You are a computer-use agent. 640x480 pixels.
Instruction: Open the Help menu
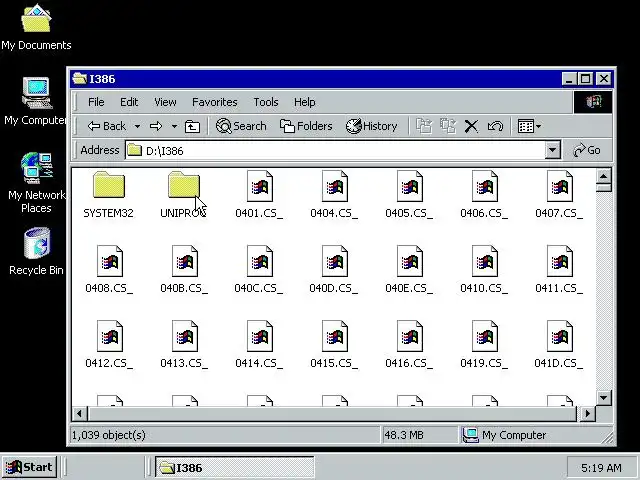[x=304, y=102]
